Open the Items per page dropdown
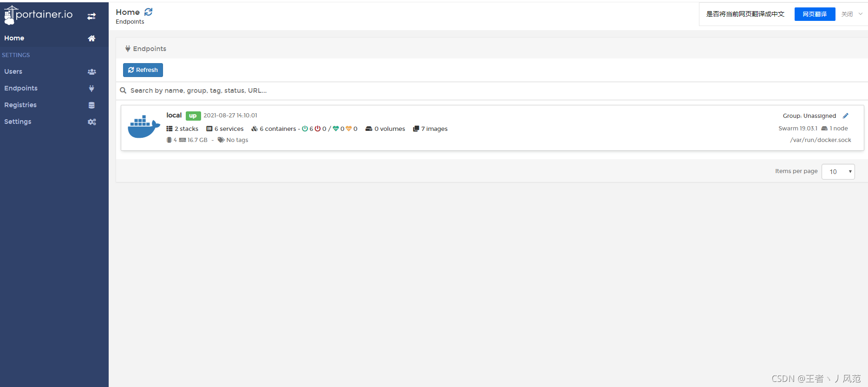 coord(838,172)
